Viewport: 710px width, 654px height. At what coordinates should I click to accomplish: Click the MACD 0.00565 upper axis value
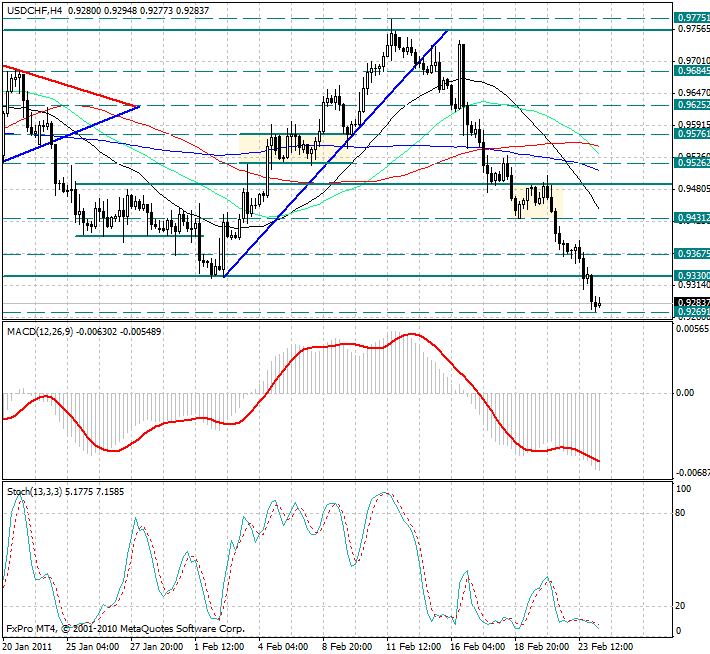692,329
